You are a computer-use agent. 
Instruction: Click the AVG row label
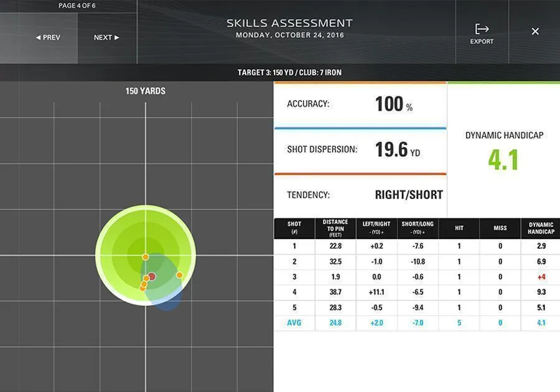(x=294, y=323)
